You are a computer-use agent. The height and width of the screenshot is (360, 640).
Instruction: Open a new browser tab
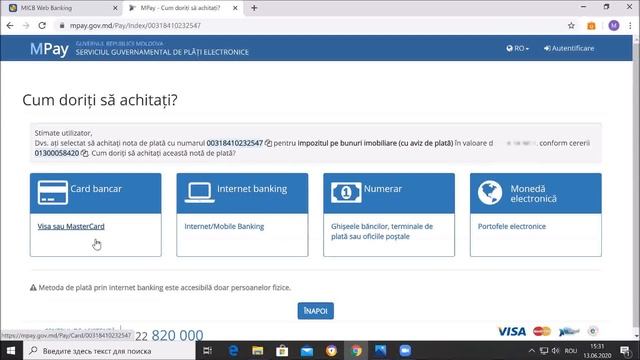click(254, 8)
